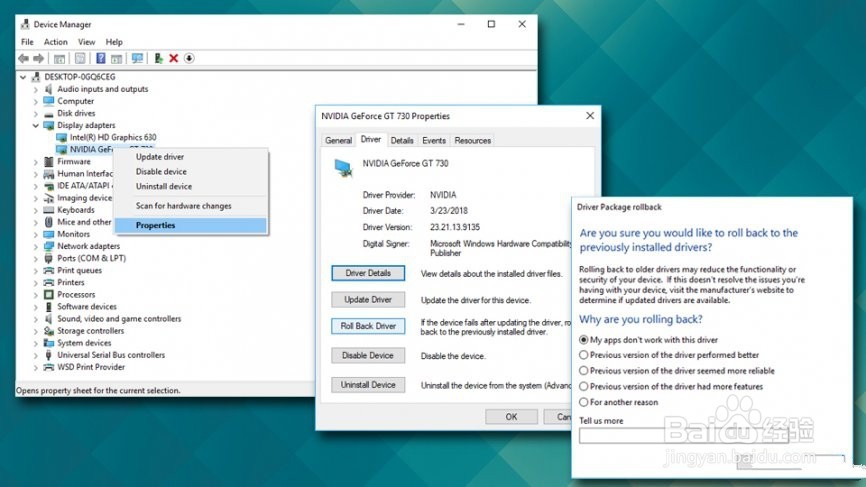Expand the Firmware category arrow

36,162
